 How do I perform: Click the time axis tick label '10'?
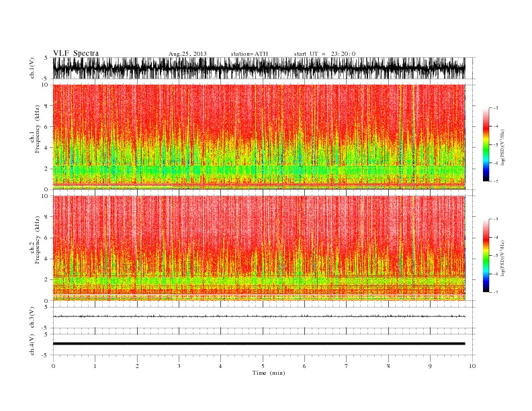(472, 366)
